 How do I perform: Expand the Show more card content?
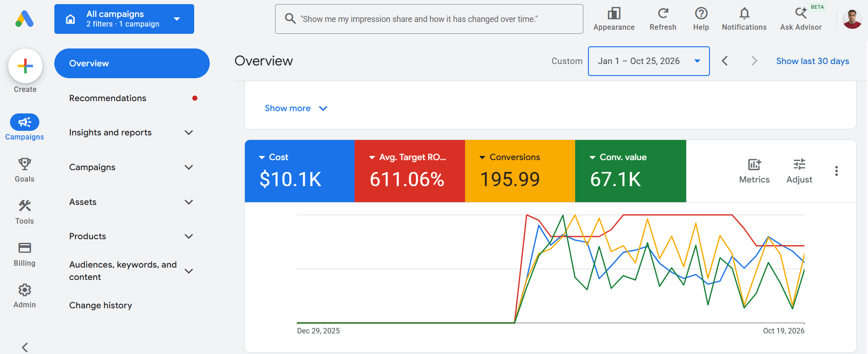[x=296, y=108]
